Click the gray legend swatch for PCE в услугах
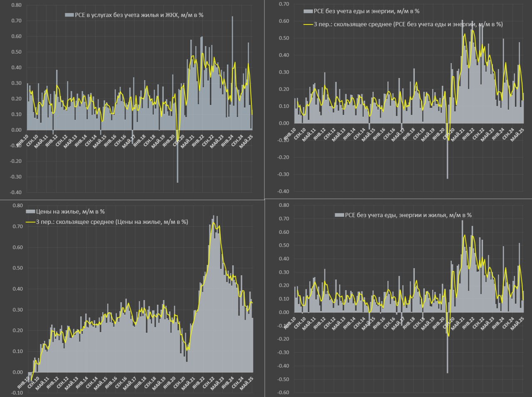 [x=69, y=15]
